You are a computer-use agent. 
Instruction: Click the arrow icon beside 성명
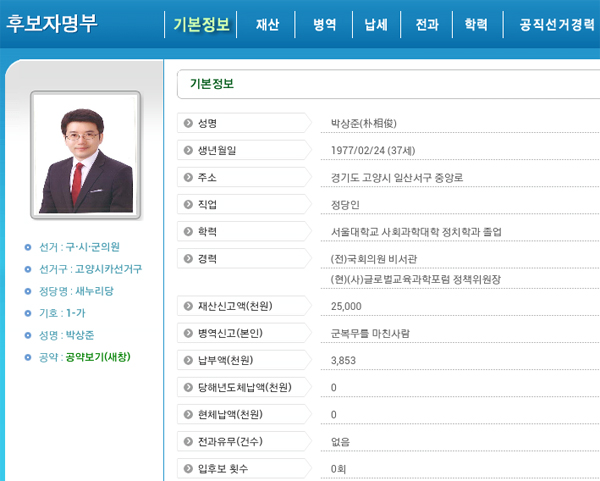pyautogui.click(x=187, y=124)
